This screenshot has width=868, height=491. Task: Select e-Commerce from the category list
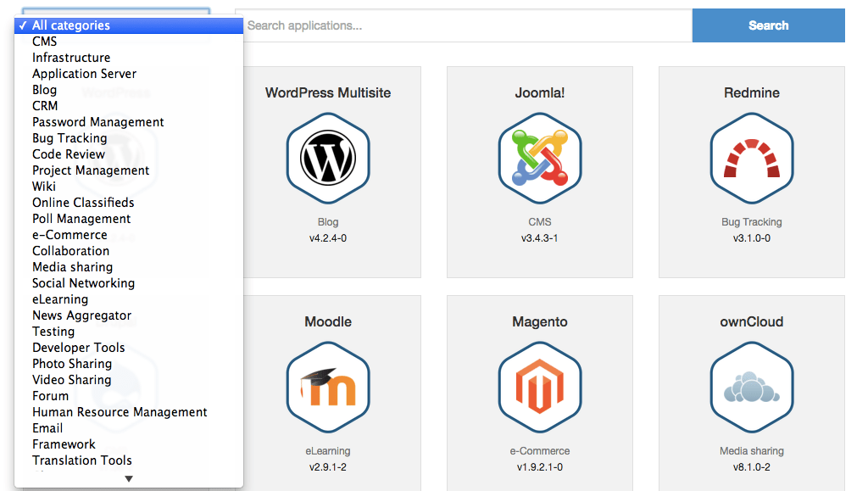pos(70,235)
